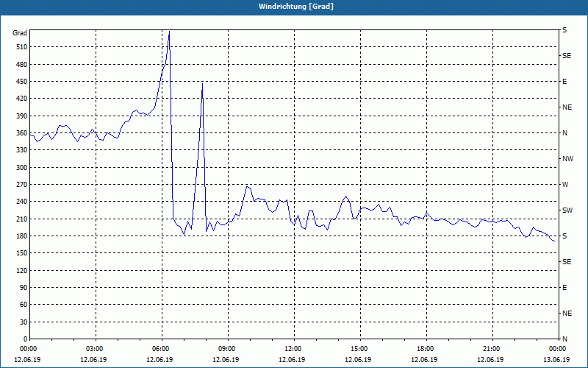Screen dimensions: 588x368
Task: Click the 00:00 label above 13.06.19
Action: 556,349
